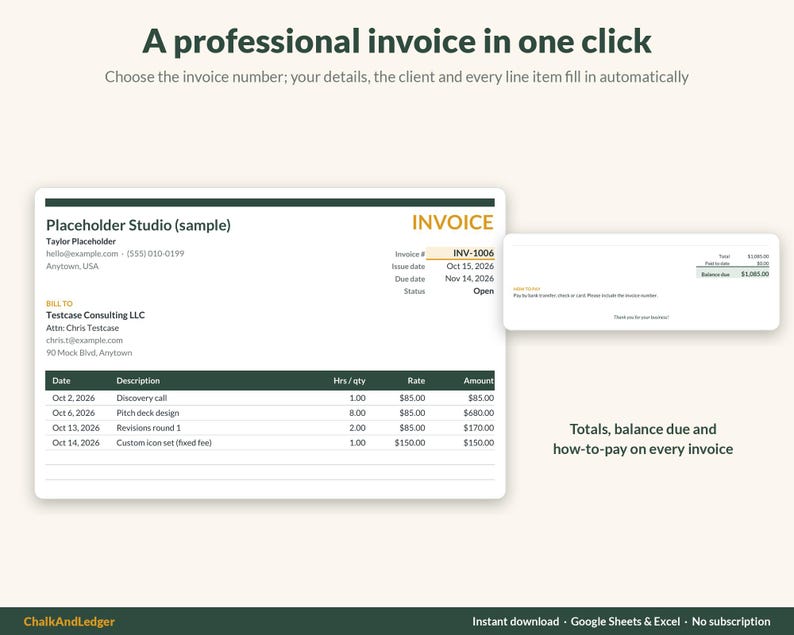Click the "$680.00" amount cell

click(x=479, y=413)
